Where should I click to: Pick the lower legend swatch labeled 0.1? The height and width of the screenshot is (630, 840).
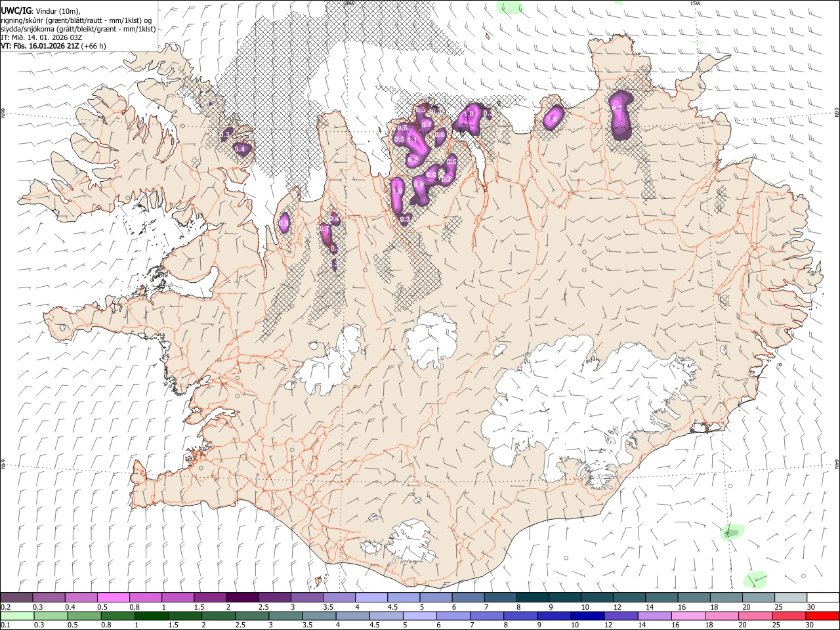[x=17, y=616]
